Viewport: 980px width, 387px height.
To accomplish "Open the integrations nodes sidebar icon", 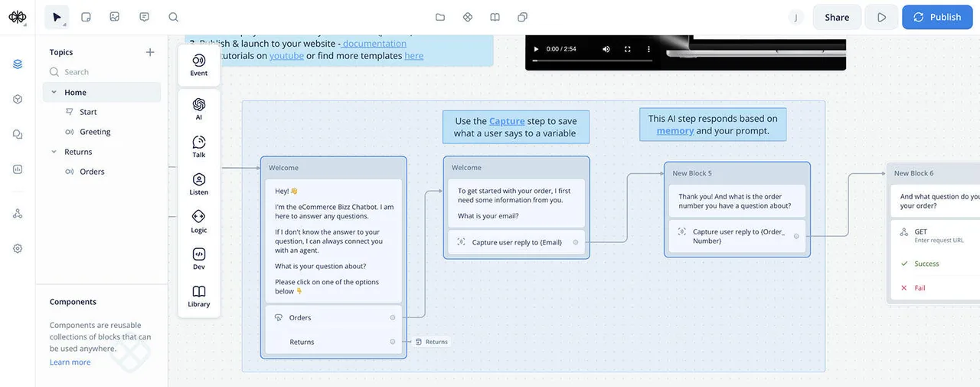I will [18, 213].
